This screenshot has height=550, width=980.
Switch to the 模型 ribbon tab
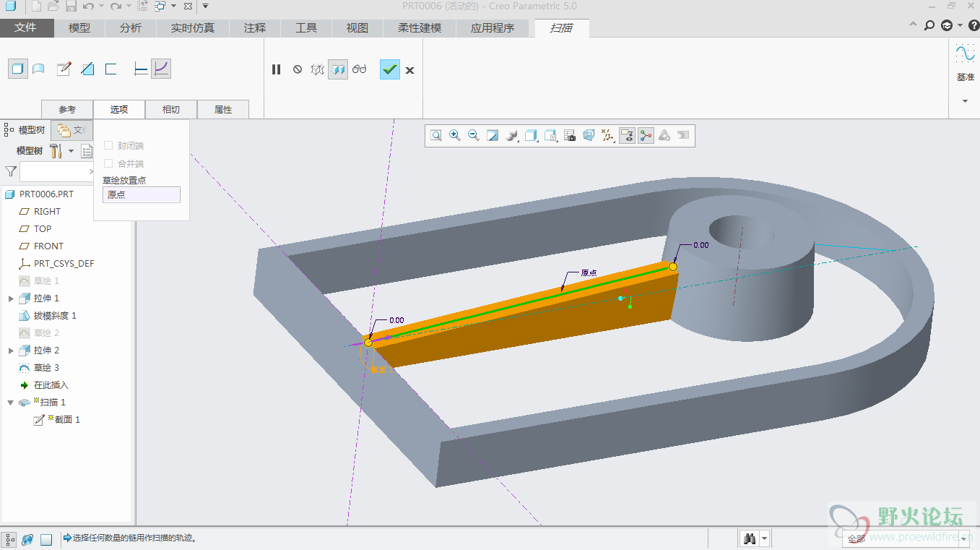pyautogui.click(x=79, y=28)
